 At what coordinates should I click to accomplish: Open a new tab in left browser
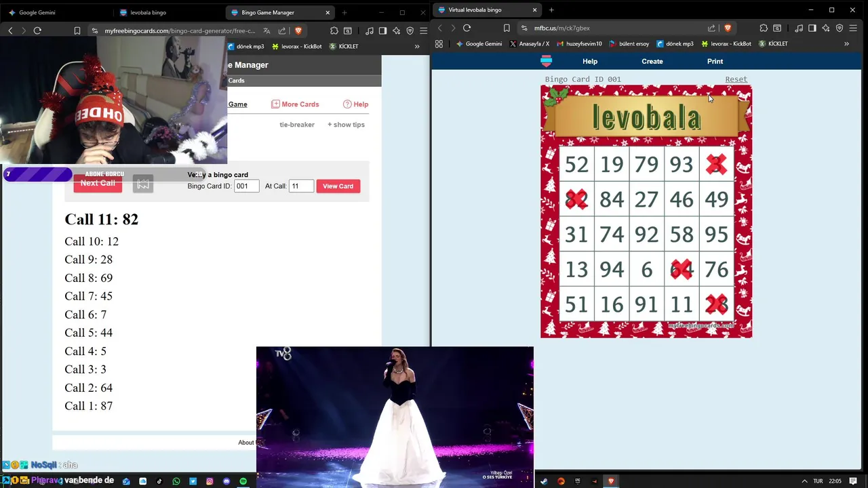(344, 12)
